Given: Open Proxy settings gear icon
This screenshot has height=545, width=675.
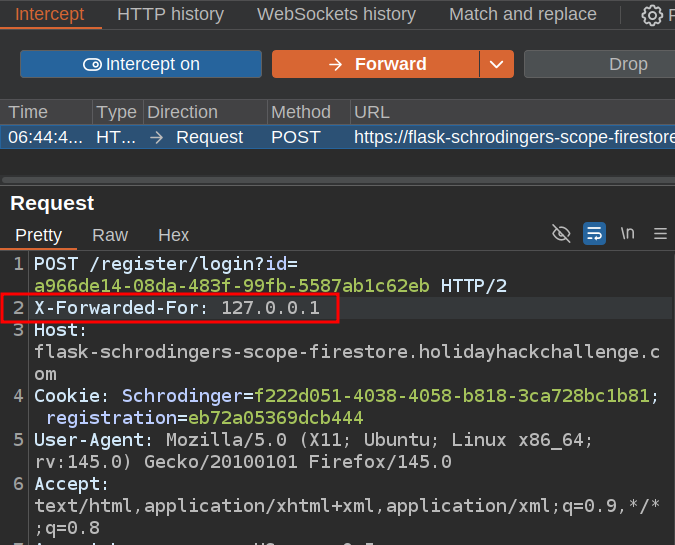Looking at the screenshot, I should pos(652,15).
